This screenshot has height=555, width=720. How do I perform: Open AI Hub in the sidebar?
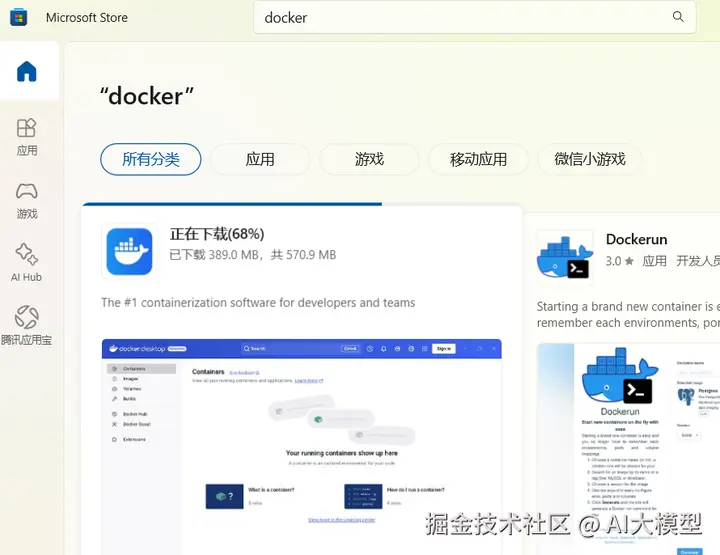coord(27,262)
